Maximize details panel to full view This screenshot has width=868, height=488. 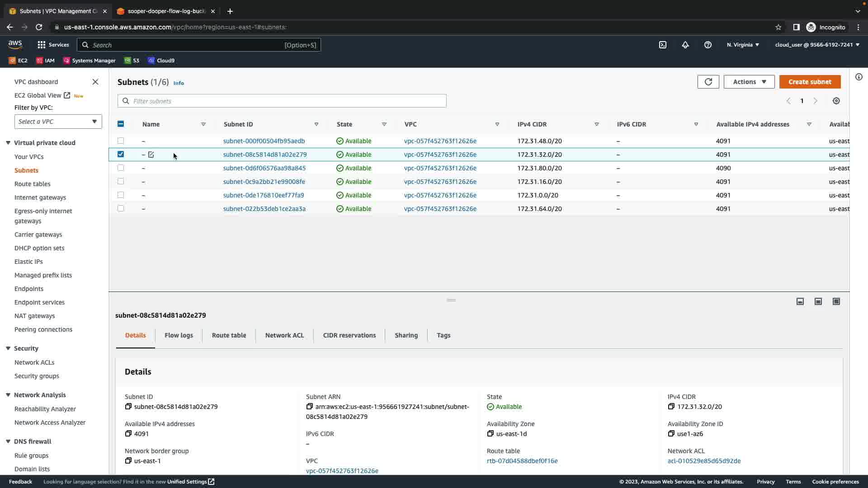836,301
